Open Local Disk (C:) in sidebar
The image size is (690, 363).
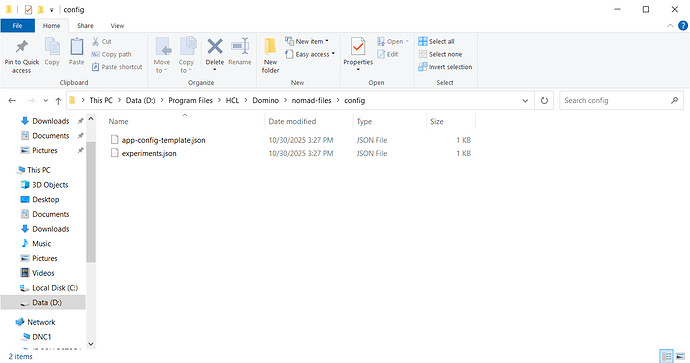tap(55, 288)
